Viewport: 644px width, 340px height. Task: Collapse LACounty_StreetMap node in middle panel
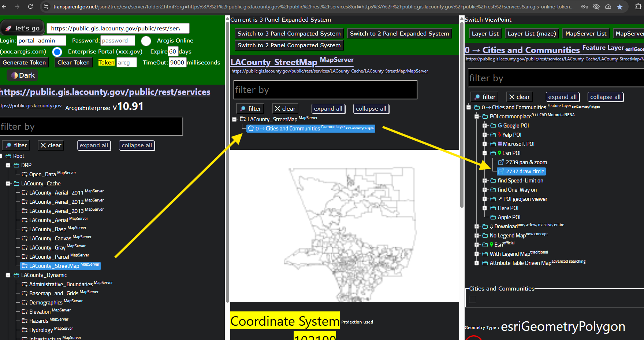pos(234,119)
